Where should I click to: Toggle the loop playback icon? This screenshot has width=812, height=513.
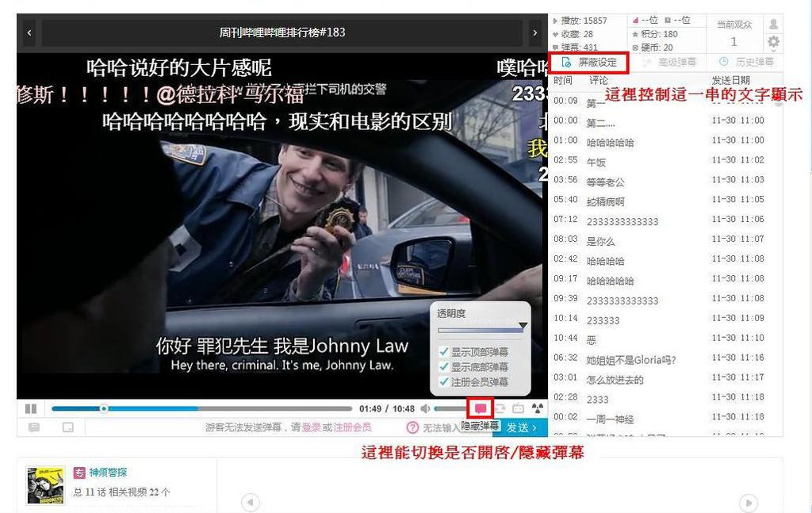[500, 408]
